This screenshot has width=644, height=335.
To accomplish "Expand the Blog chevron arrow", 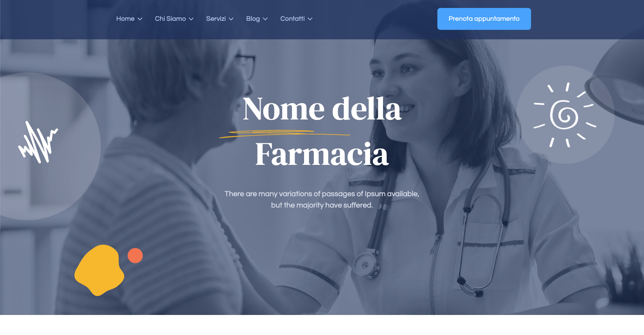I will [x=265, y=19].
